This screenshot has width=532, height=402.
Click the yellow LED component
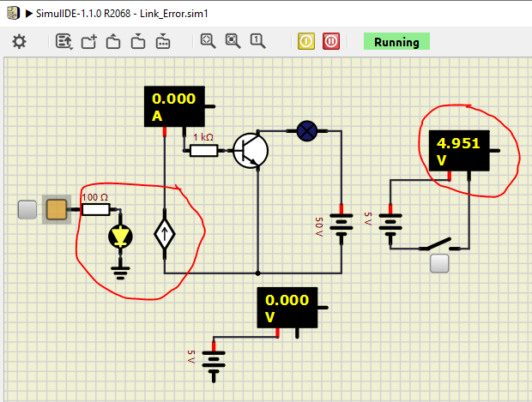pos(122,237)
